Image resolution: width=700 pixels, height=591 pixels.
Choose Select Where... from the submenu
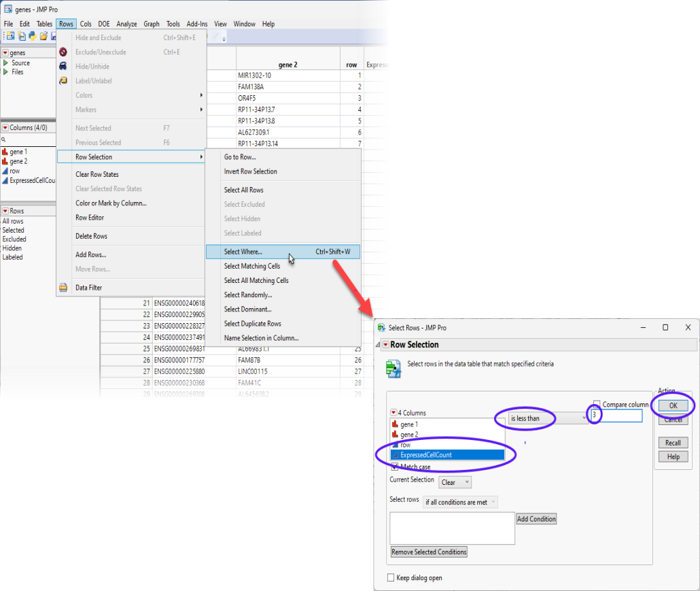(x=283, y=252)
